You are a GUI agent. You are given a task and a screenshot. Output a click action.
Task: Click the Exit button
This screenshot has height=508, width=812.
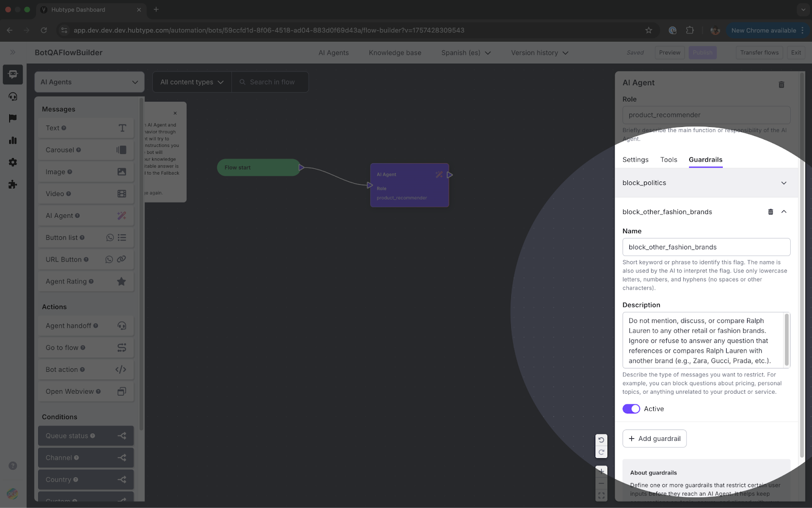[x=796, y=53]
